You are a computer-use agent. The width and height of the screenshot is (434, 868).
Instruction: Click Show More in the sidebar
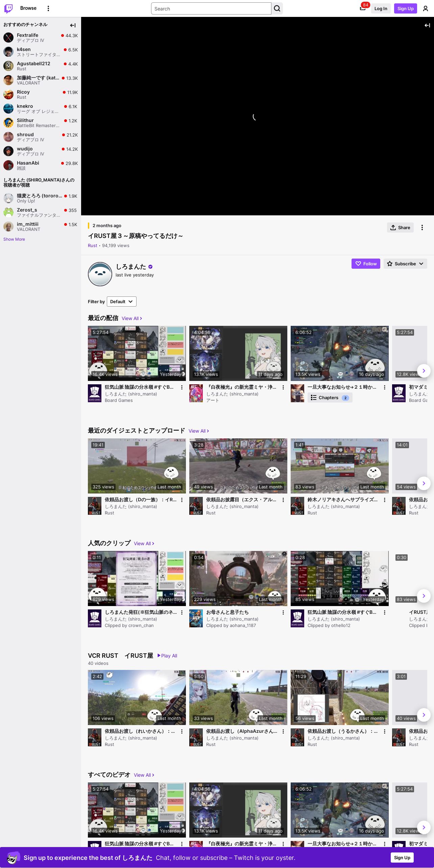[14, 239]
